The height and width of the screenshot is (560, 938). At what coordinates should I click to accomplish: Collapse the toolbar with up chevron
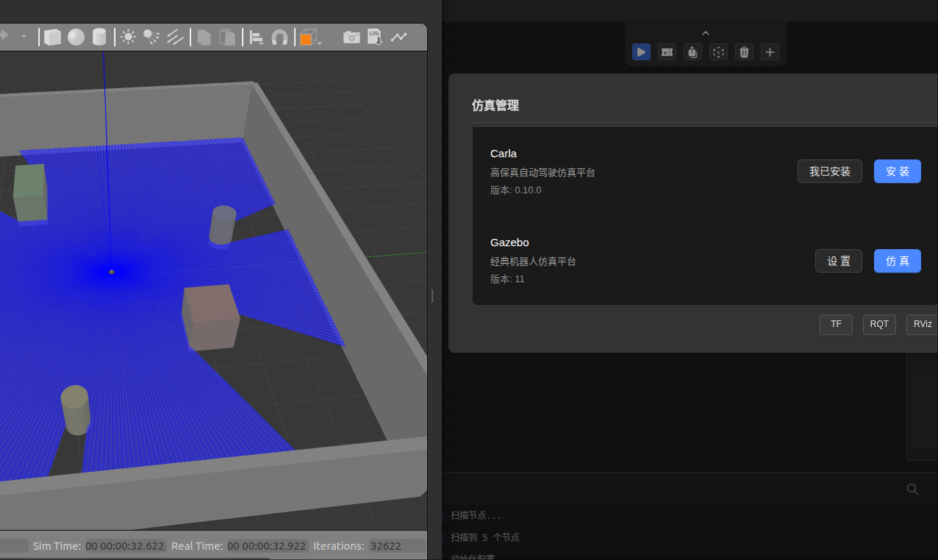point(706,33)
